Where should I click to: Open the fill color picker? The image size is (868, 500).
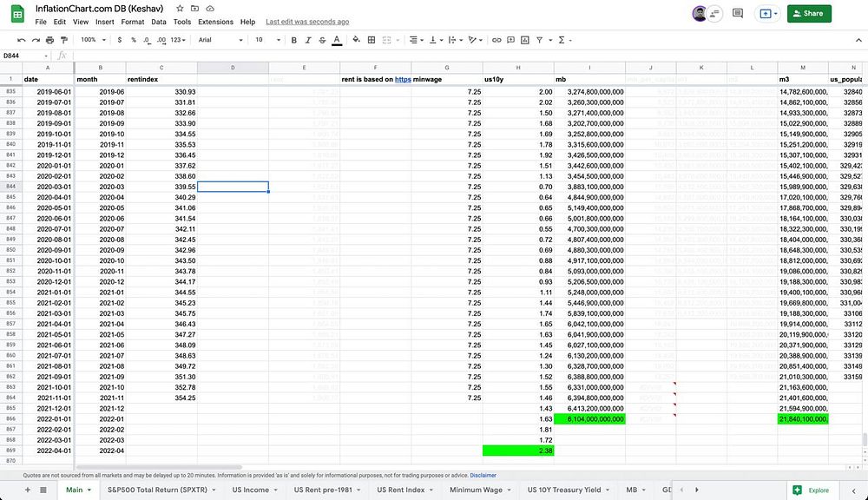357,40
